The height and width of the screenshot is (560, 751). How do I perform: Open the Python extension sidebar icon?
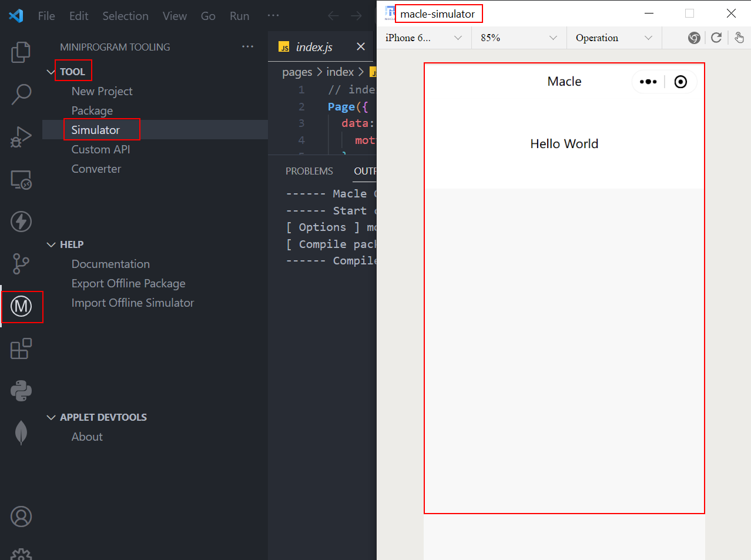click(x=21, y=390)
